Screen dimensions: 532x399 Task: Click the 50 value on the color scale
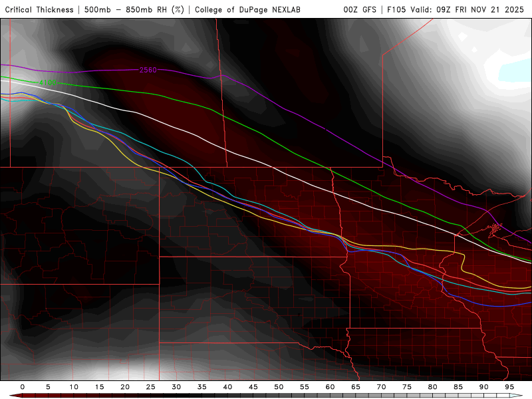(279, 387)
